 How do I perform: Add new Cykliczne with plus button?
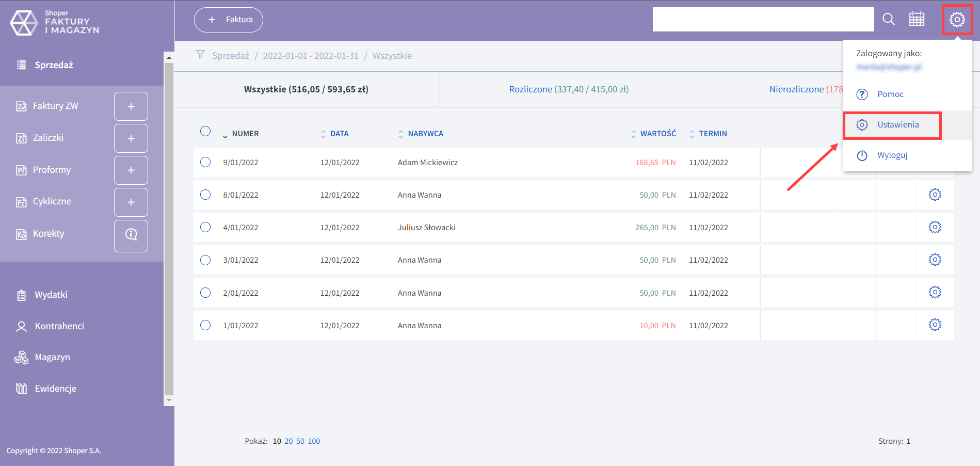[131, 202]
